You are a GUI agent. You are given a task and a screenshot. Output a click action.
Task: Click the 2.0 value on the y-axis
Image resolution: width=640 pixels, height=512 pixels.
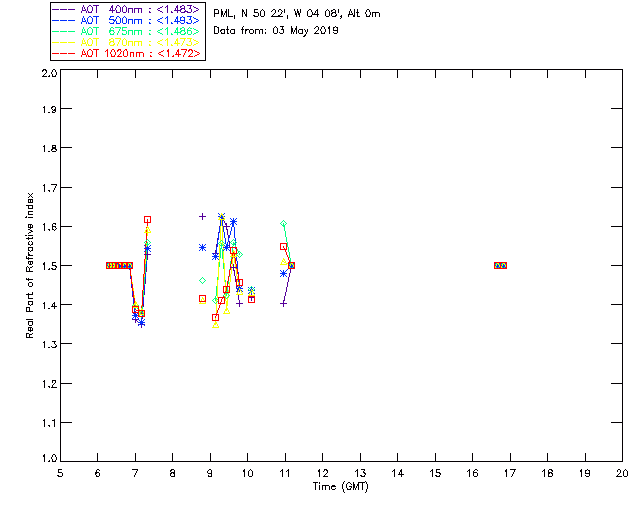pos(49,73)
